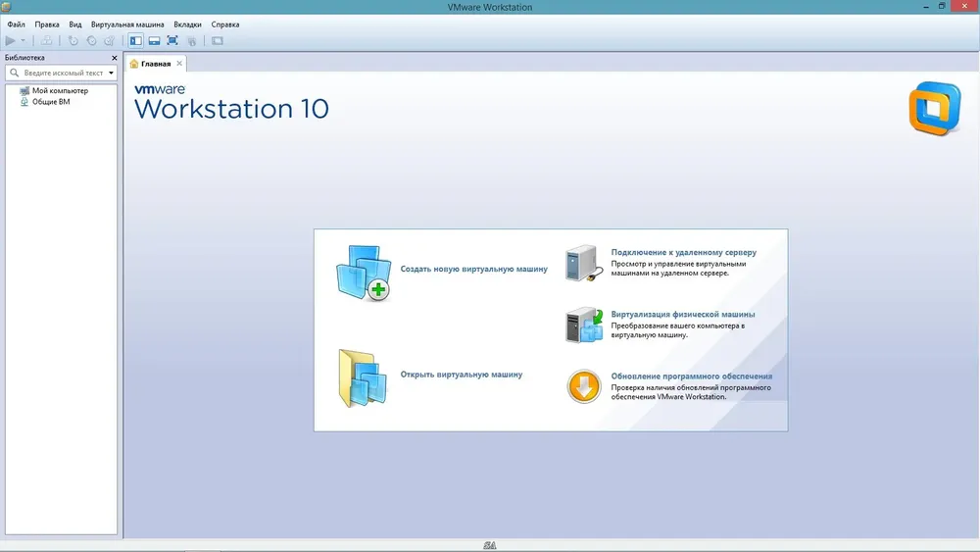Viewport: 980px width, 552px height.
Task: Click Открыть виртуальную машину link
Action: [462, 375]
